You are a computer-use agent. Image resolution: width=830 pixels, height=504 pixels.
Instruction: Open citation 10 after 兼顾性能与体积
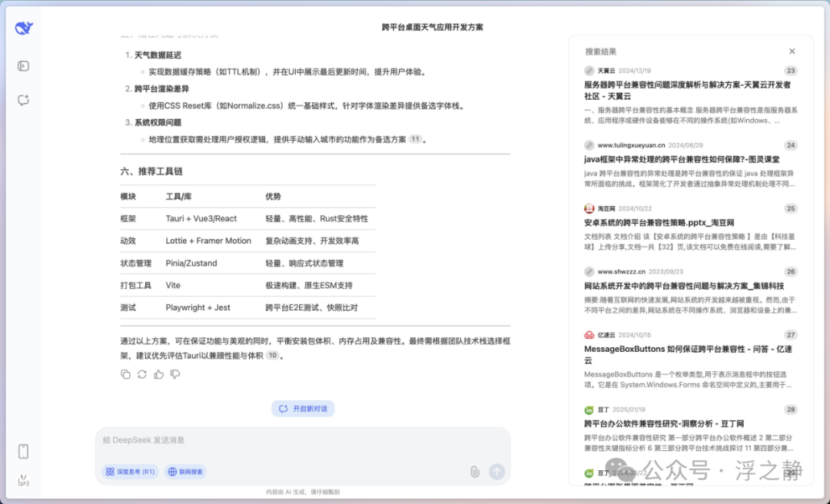pyautogui.click(x=272, y=355)
